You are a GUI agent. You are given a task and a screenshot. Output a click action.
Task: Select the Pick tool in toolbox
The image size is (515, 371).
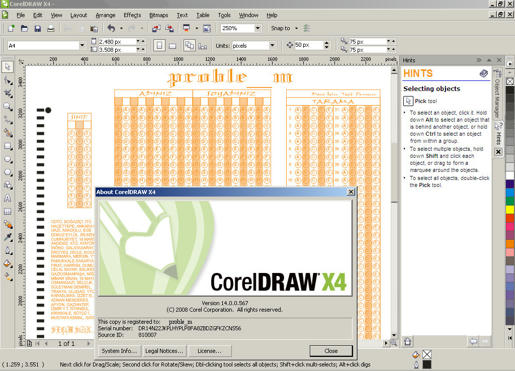pos(8,67)
